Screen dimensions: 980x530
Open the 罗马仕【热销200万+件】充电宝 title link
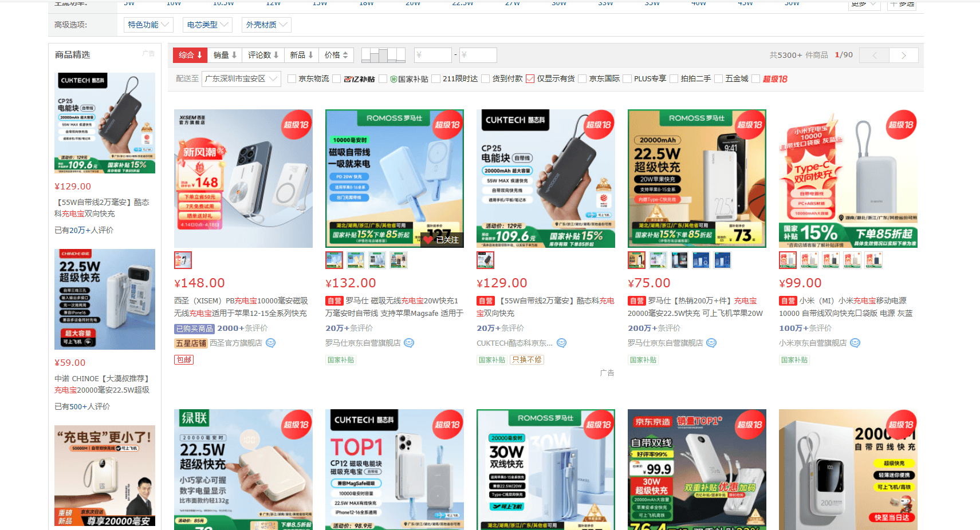(695, 307)
